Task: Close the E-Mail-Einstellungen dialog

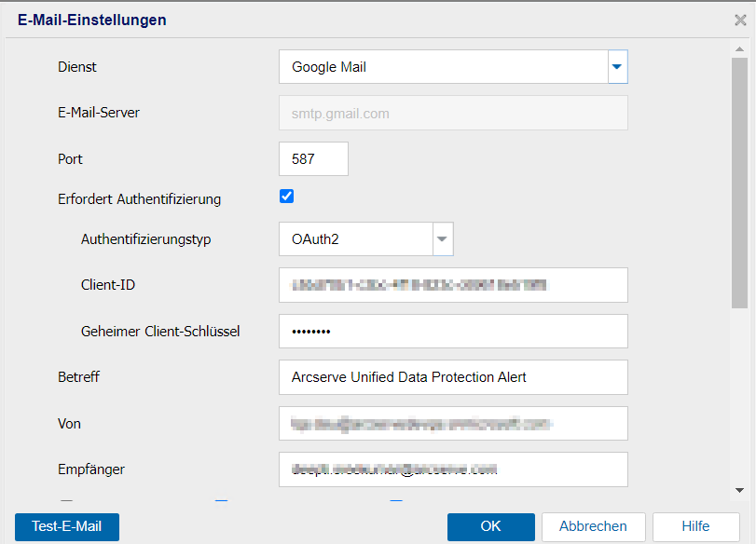Action: pyautogui.click(x=740, y=20)
